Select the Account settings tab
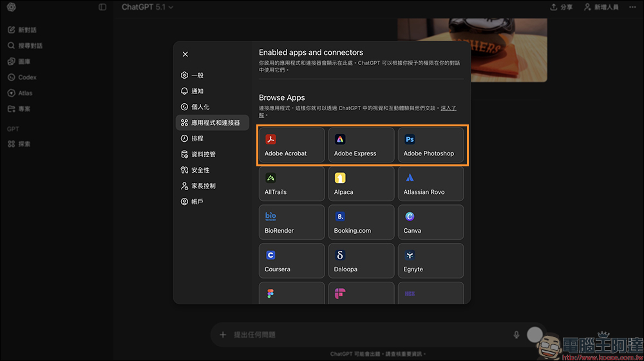The width and height of the screenshot is (644, 361). click(x=213, y=202)
